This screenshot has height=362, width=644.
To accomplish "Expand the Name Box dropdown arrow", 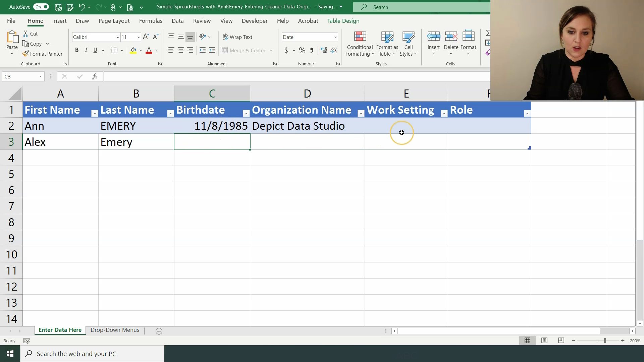I will pyautogui.click(x=40, y=77).
